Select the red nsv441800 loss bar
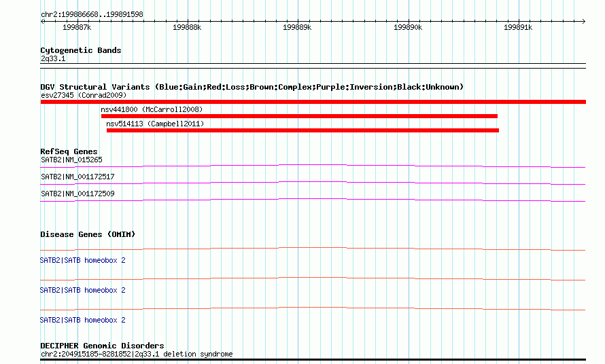605x364 pixels. point(299,116)
